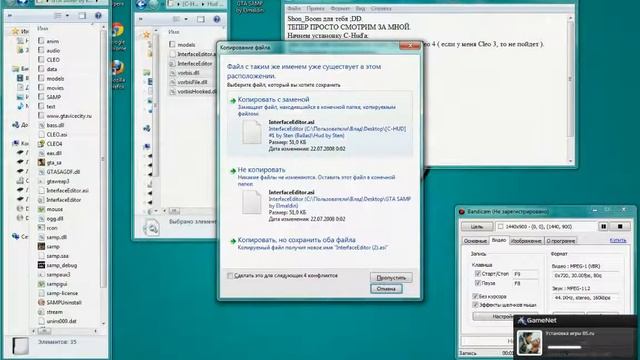Click the Отмена button in copy dialog

pyautogui.click(x=386, y=289)
